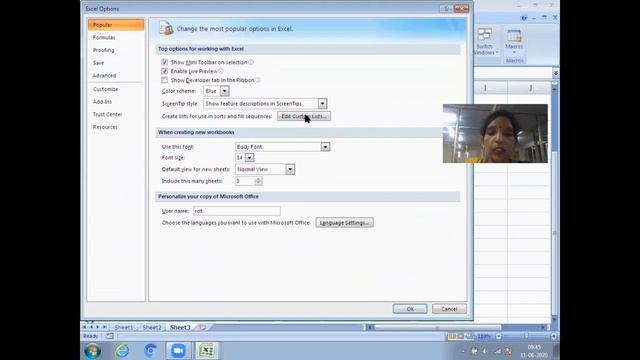
Task: Launch Internet Explorer from the taskbar
Action: [x=122, y=351]
